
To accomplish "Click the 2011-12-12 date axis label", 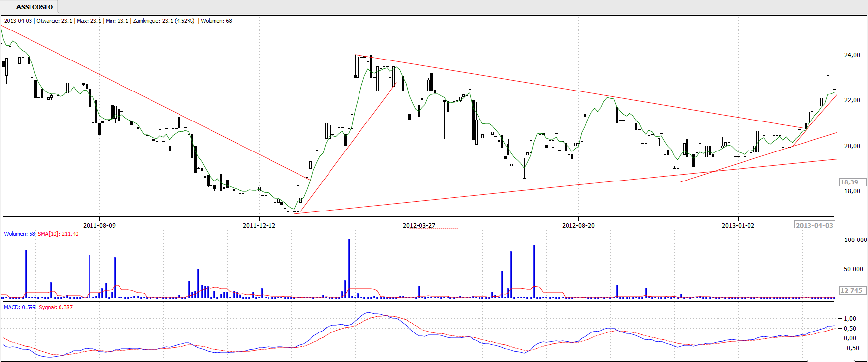I will [x=259, y=226].
